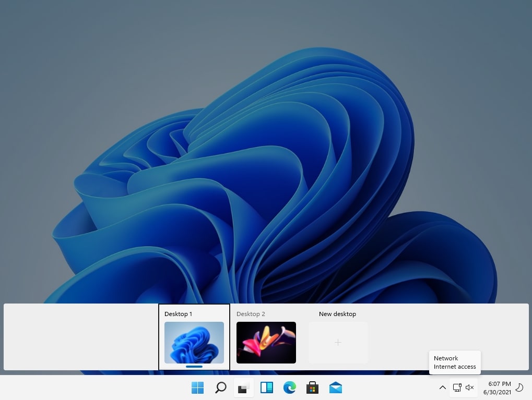Click the Network Internet access tooltip
532x400 pixels.
coord(455,362)
